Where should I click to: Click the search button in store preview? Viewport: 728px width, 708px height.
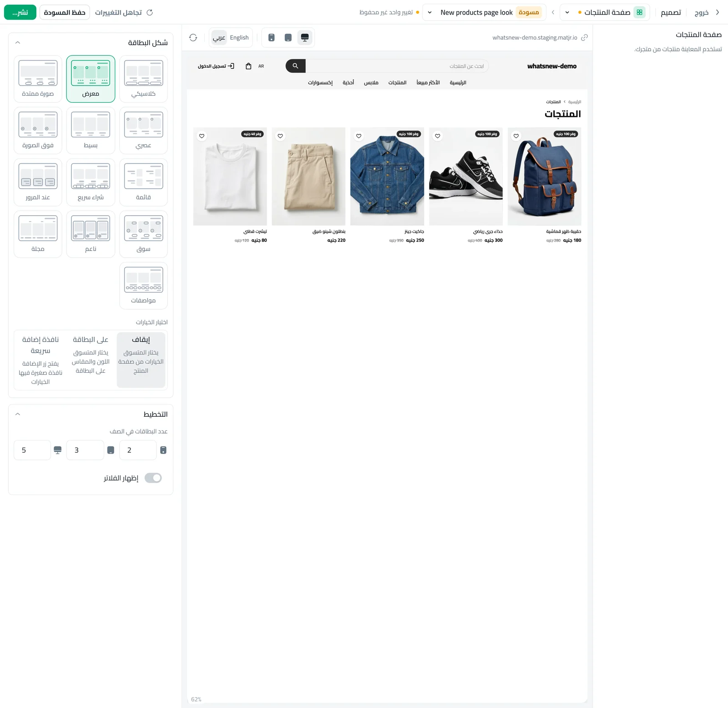(296, 66)
